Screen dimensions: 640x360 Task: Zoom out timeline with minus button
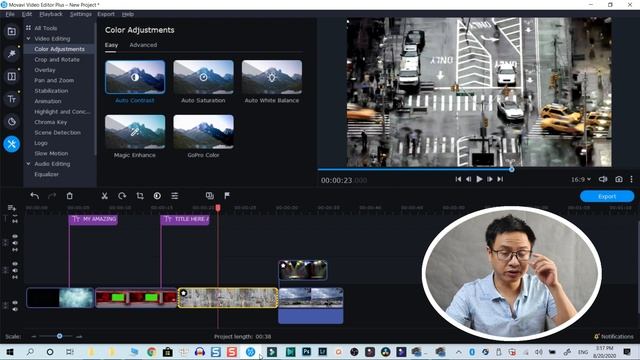(x=34, y=336)
